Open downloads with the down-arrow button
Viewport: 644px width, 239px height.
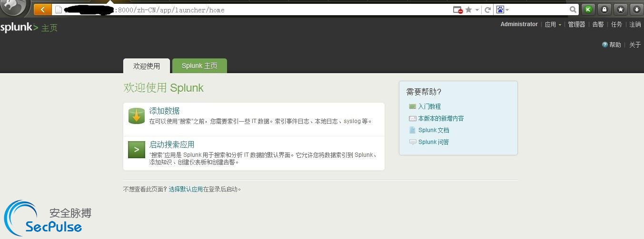[x=636, y=10]
